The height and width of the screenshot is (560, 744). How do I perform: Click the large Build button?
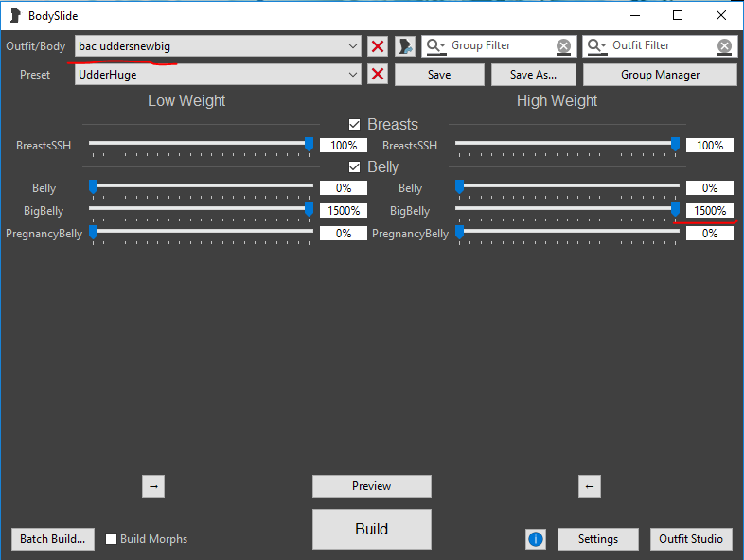pos(371,529)
